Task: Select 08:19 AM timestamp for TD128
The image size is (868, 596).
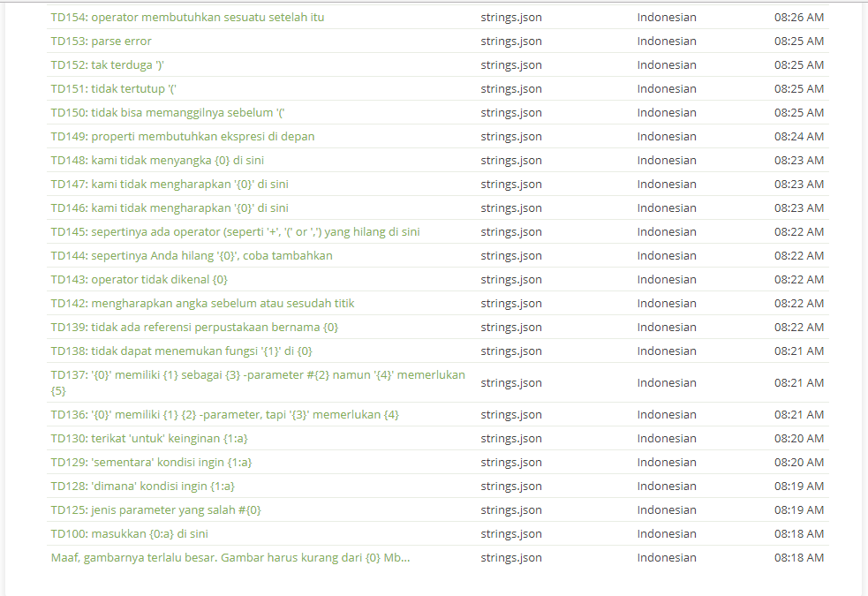Action: coord(799,486)
